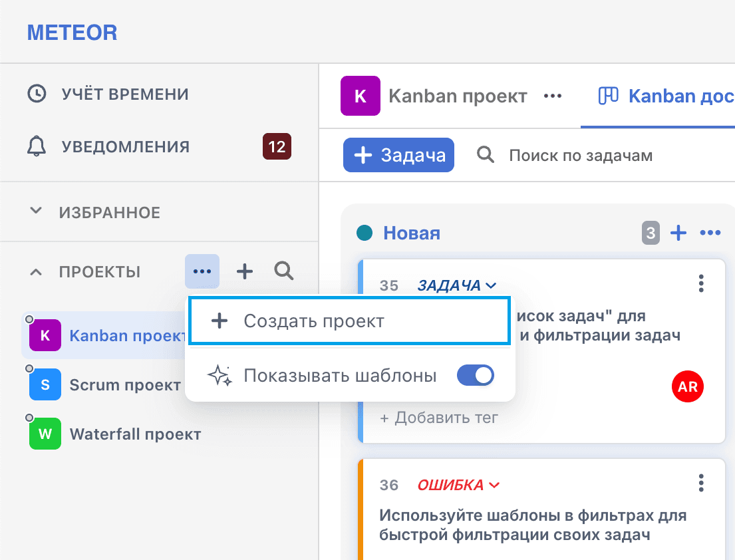Collapse ПРОЕКТЫ section chevron
This screenshot has height=560, width=735.
pyautogui.click(x=36, y=272)
